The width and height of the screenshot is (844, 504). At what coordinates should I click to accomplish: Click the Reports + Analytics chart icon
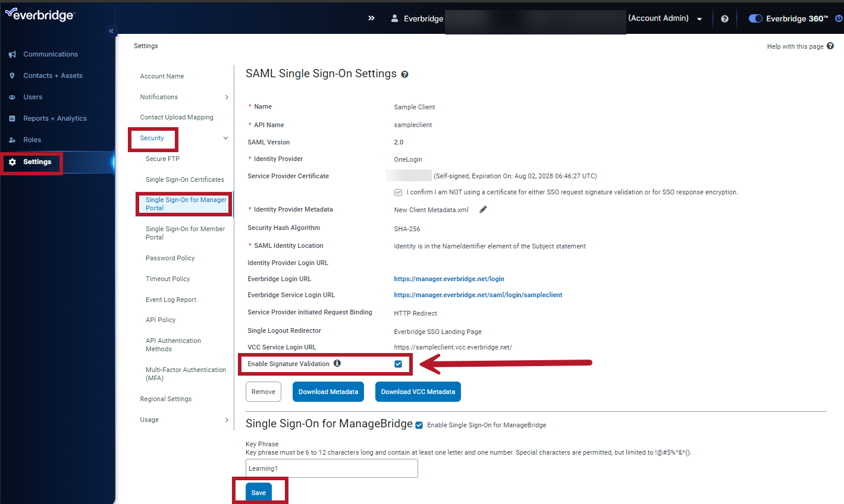tap(12, 118)
